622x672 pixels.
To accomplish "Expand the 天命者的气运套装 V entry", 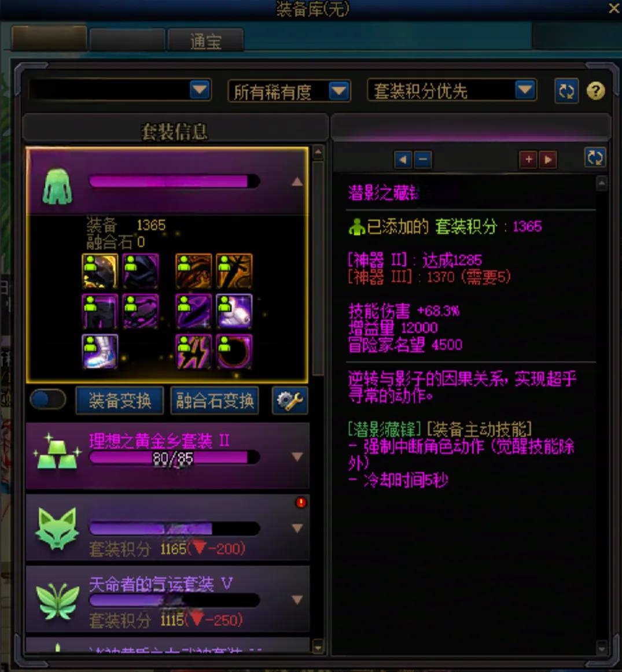I will tap(297, 600).
